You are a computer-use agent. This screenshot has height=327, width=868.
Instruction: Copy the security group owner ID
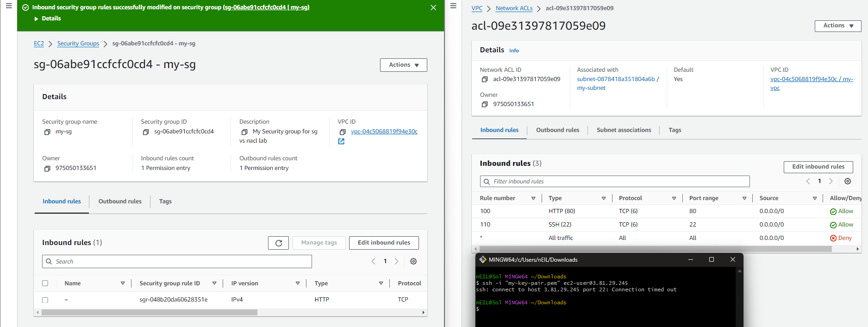pyautogui.click(x=47, y=169)
